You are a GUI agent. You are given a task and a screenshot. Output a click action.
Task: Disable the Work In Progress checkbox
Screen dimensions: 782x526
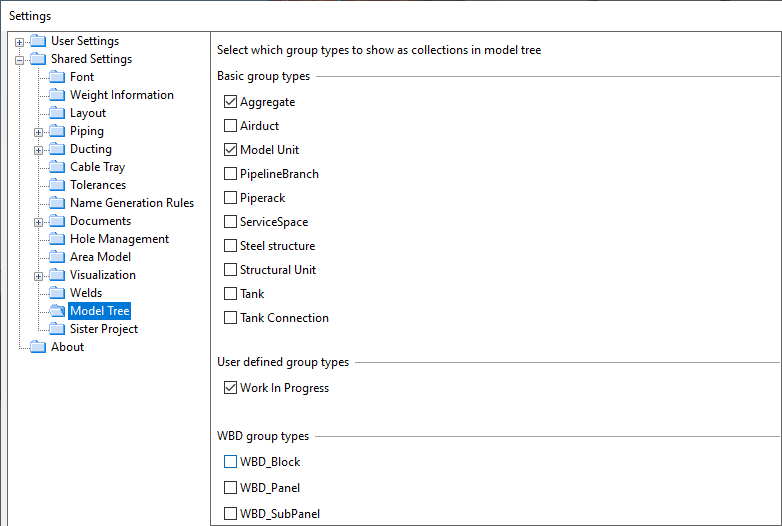(x=231, y=388)
